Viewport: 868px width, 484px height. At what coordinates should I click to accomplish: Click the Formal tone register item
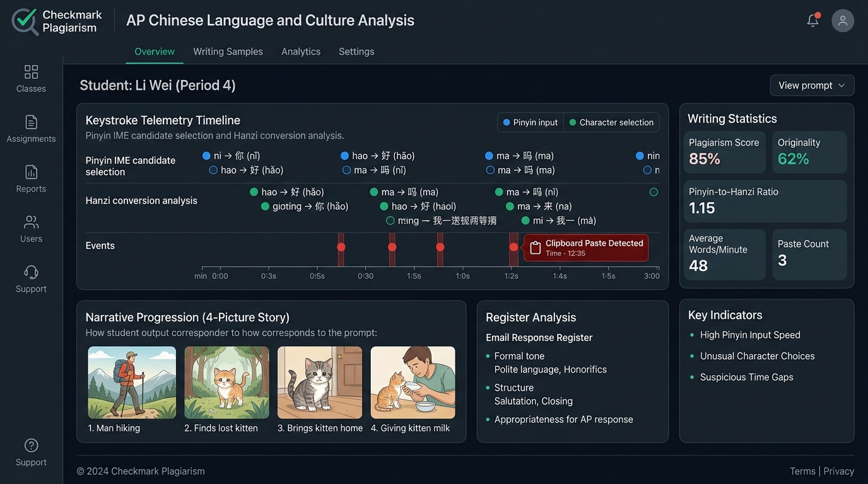coord(519,356)
